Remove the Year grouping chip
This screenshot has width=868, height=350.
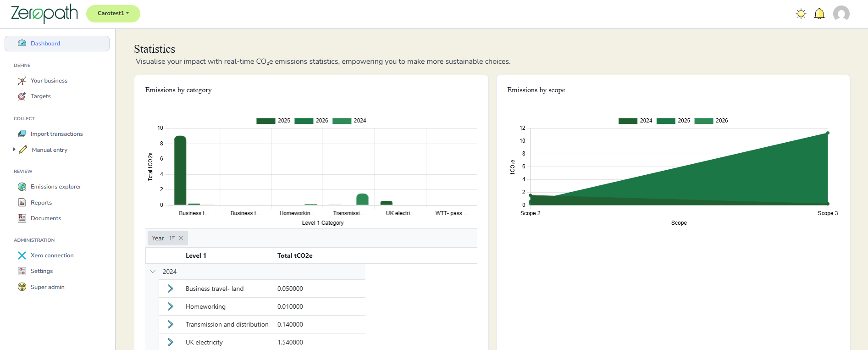click(181, 238)
